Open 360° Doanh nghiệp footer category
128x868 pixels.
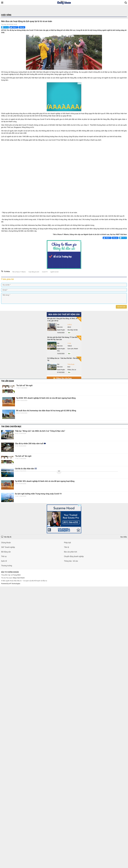[x=8, y=547]
